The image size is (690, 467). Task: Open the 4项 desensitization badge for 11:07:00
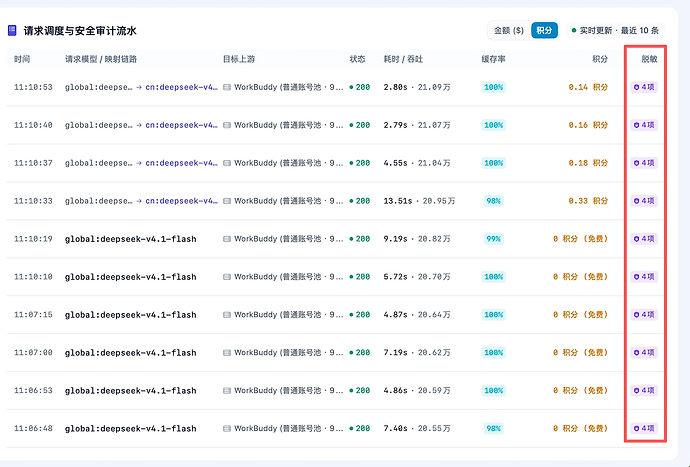(644, 352)
